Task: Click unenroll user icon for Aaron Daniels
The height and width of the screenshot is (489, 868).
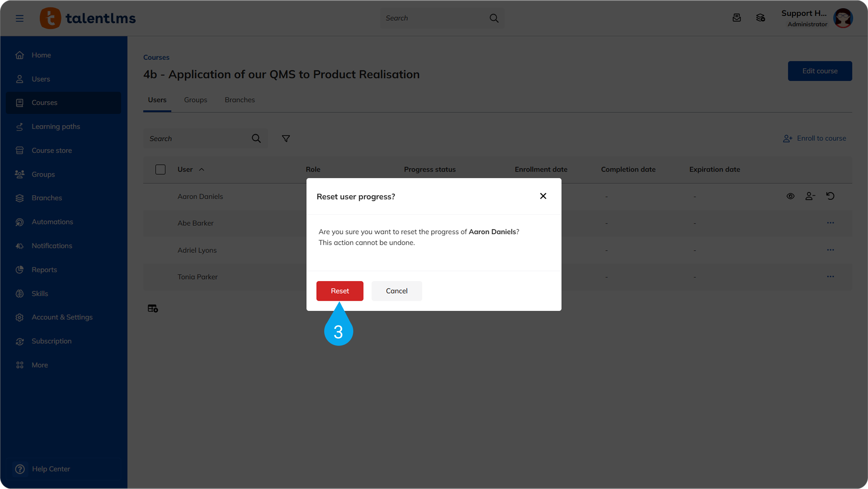Action: coord(810,196)
